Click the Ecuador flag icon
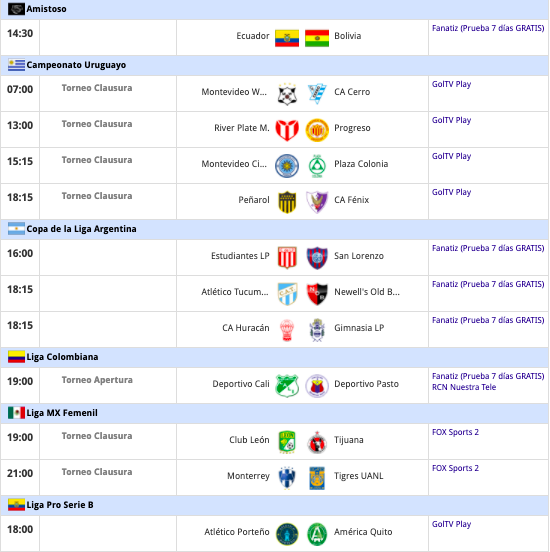The image size is (550, 552). click(x=287, y=38)
